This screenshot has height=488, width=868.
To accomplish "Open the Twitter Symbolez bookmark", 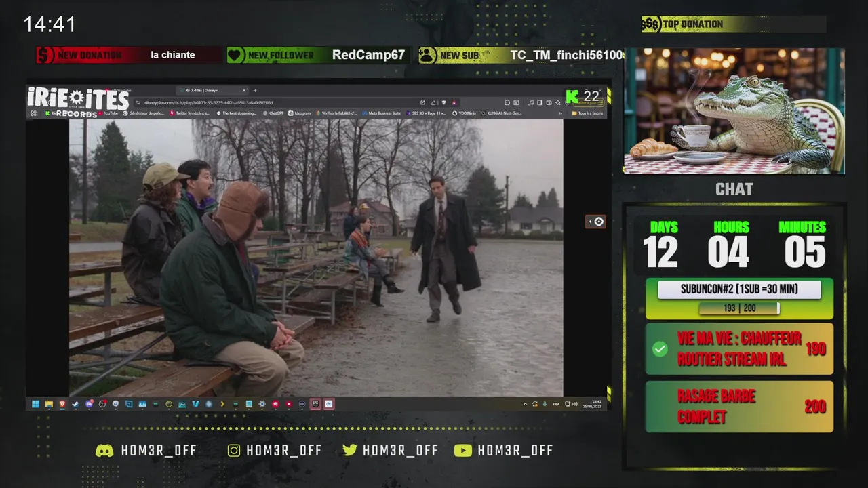I will (x=190, y=113).
